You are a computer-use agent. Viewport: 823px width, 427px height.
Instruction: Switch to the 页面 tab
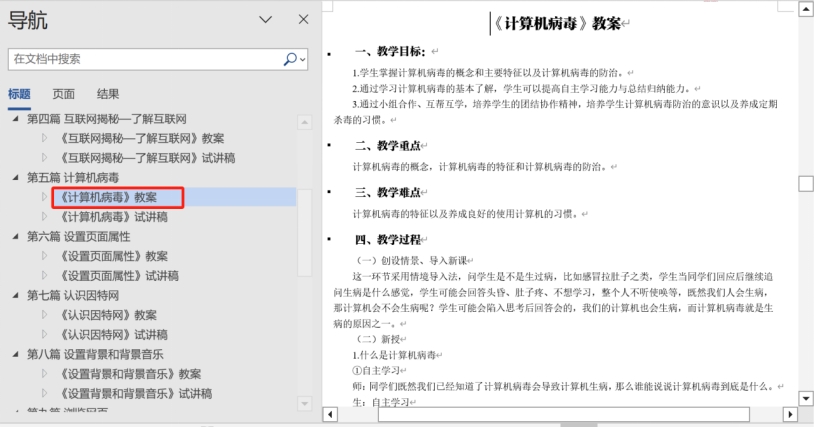tap(63, 94)
